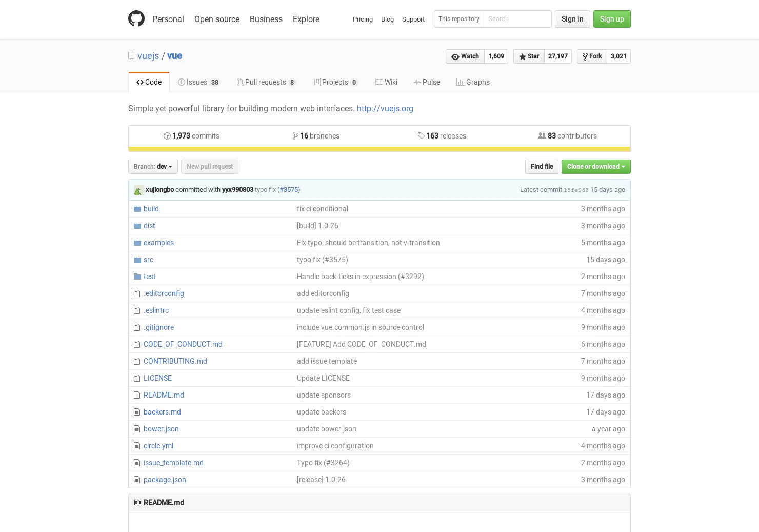This screenshot has height=532, width=759.
Task: Click the folder icon beside src
Action: 137,260
